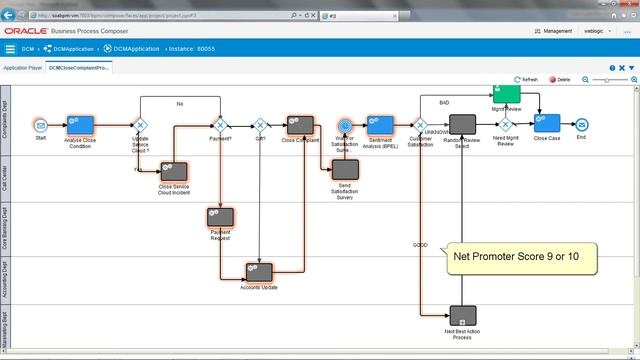Click second DCMApplication breadcrumb with play icon
The height and width of the screenshot is (360, 640).
pyautogui.click(x=131, y=49)
